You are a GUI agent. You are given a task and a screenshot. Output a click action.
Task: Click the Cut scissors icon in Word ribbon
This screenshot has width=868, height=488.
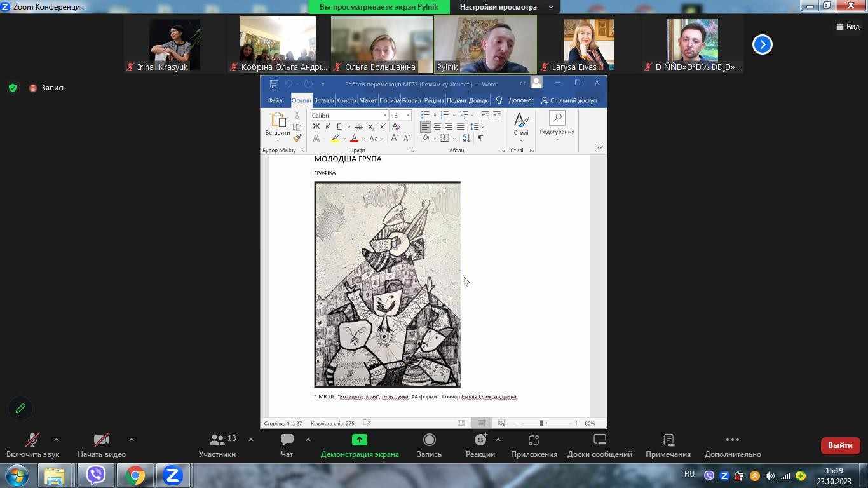pos(297,115)
